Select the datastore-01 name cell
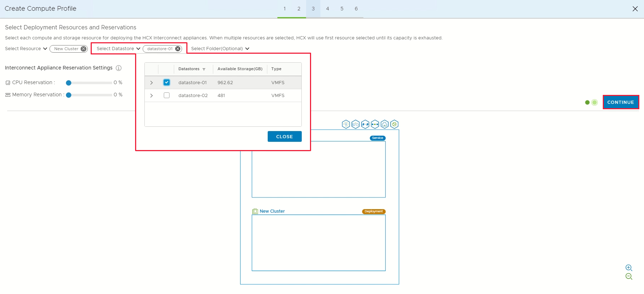 (x=192, y=83)
